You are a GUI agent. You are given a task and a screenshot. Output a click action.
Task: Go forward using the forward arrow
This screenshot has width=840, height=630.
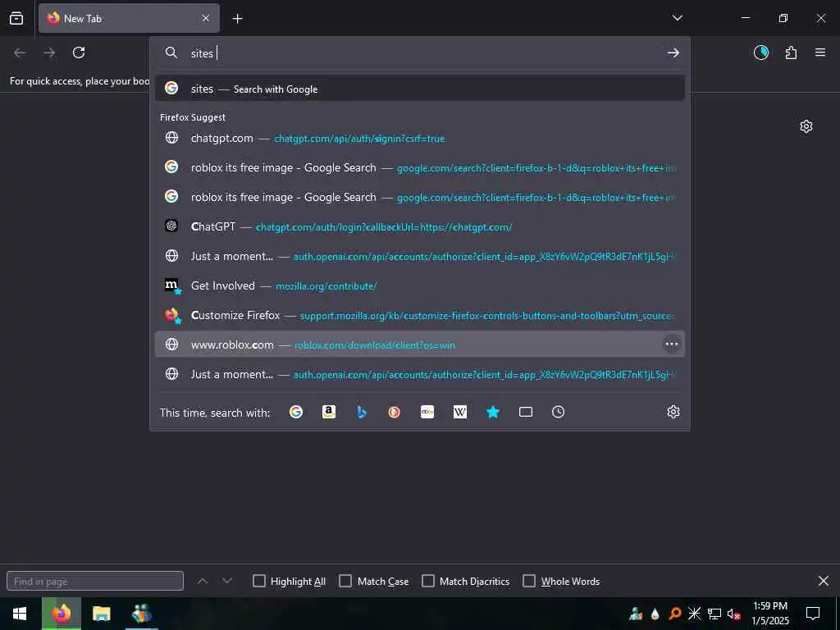(49, 52)
